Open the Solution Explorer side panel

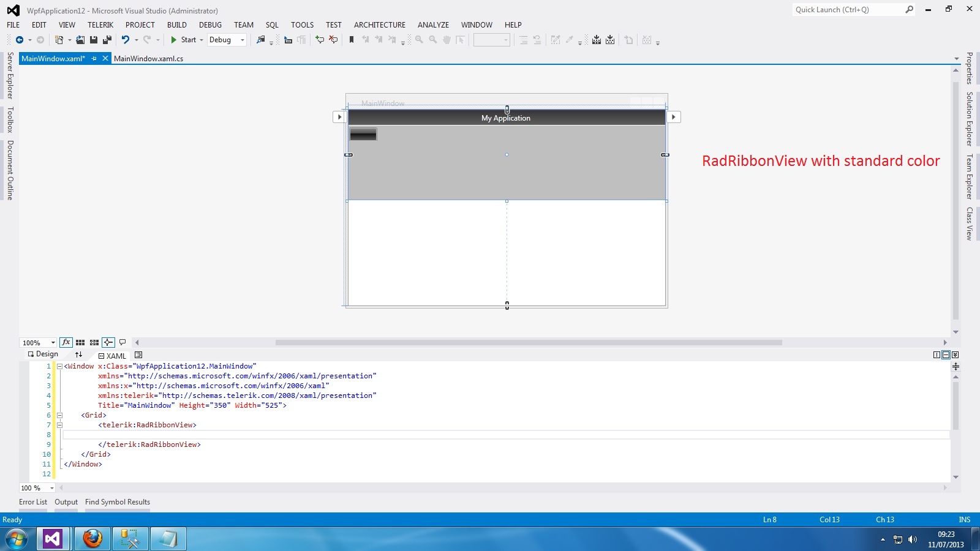pos(970,119)
